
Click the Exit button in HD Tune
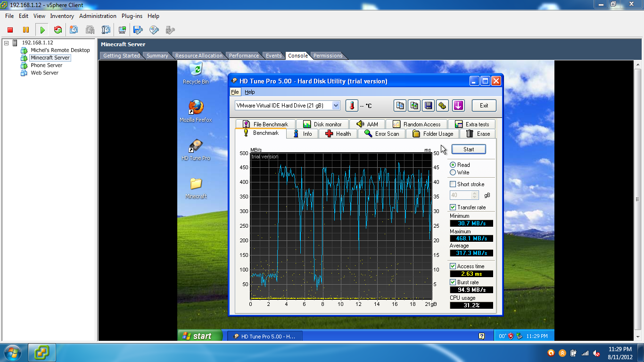pyautogui.click(x=484, y=106)
